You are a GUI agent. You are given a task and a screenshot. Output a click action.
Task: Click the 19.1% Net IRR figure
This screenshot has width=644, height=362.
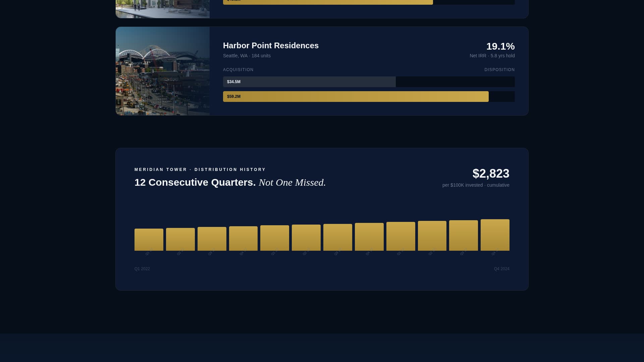pos(500,47)
